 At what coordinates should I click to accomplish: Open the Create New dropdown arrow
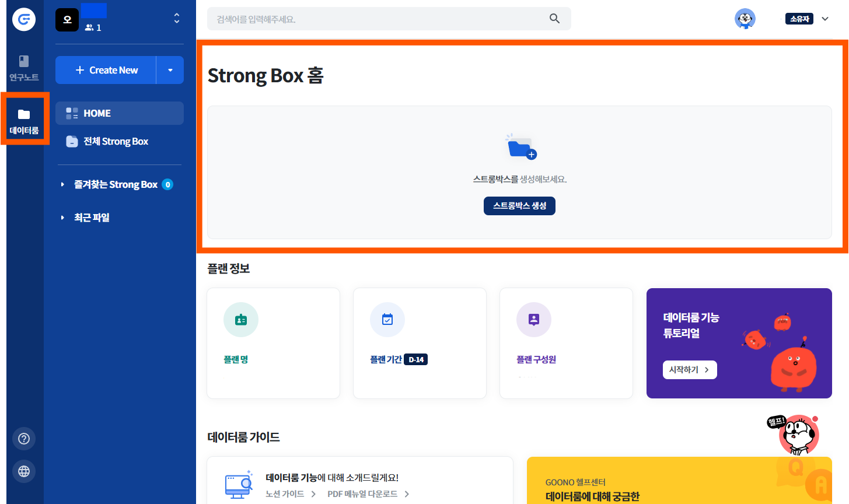[x=170, y=70]
